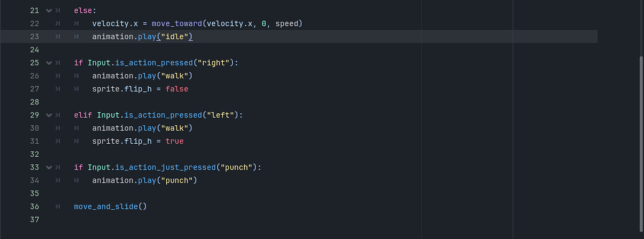Viewport: 644px width, 239px height.
Task: Collapse the else block on line 21
Action: tap(49, 11)
